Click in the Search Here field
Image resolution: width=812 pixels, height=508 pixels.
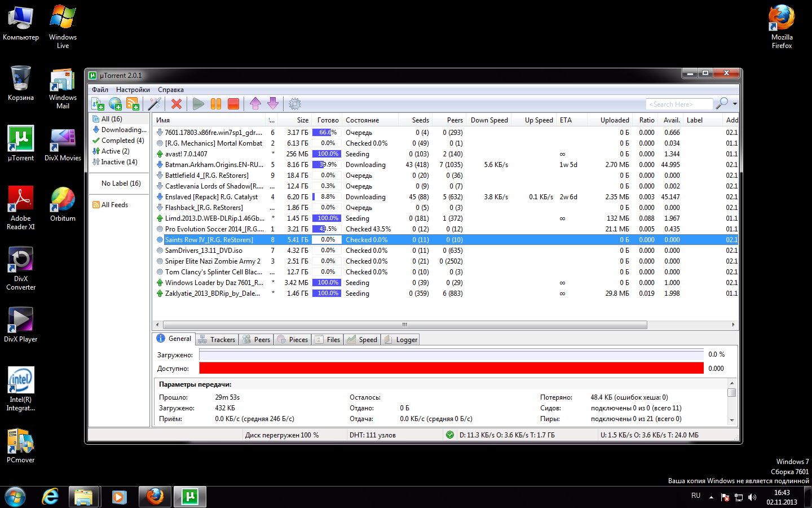679,104
